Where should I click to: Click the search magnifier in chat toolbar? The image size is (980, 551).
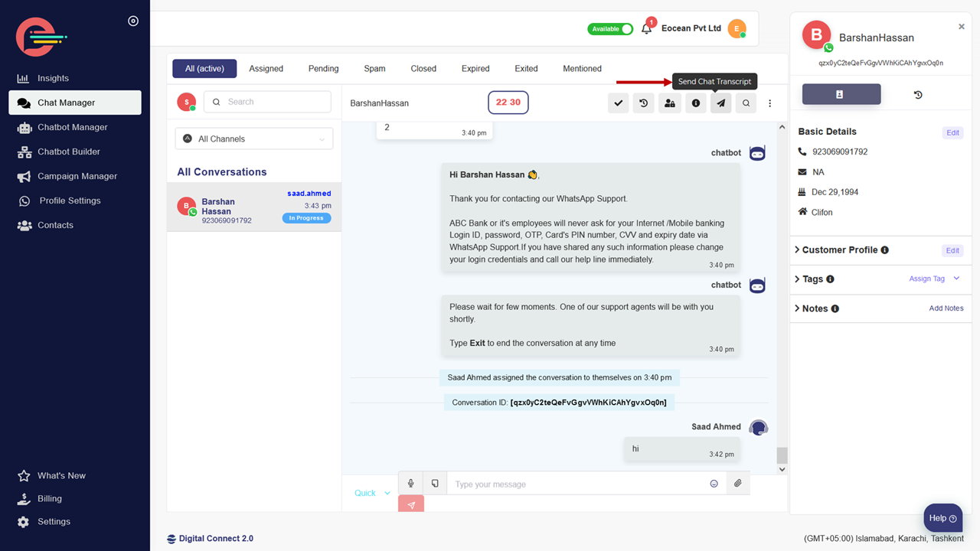coord(746,103)
